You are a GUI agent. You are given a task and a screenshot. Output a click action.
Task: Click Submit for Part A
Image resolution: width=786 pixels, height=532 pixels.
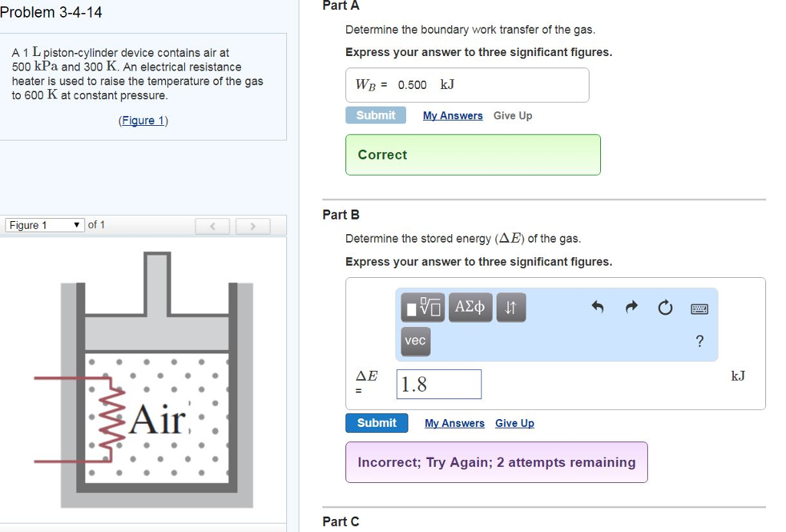tap(375, 115)
